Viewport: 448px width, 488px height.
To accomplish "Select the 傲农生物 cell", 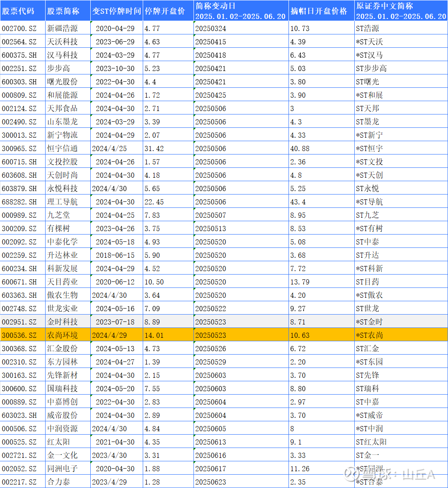I will [x=68, y=295].
